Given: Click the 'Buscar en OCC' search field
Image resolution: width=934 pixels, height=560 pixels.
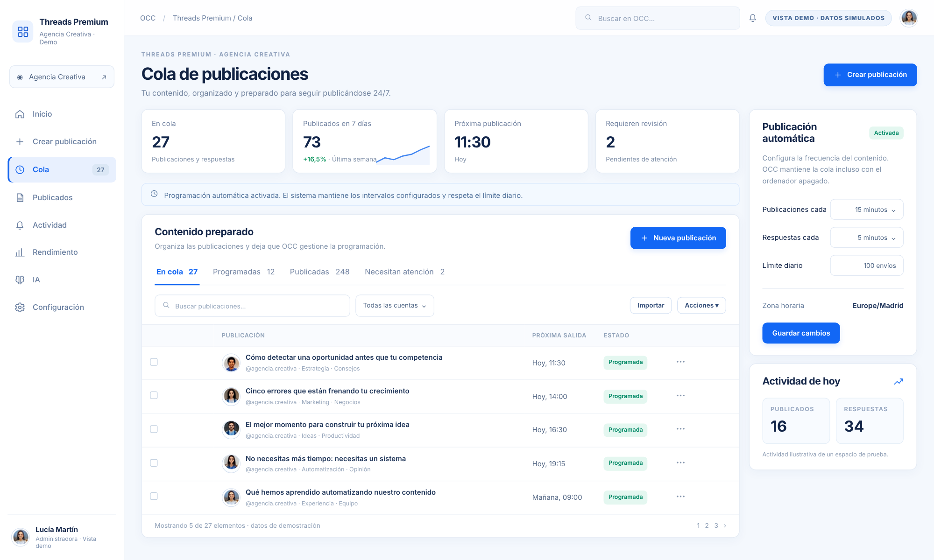Looking at the screenshot, I should click(658, 18).
